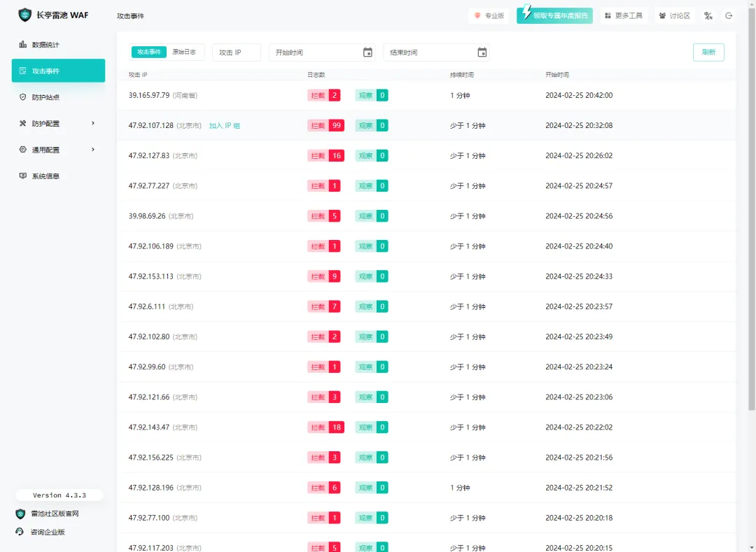The width and height of the screenshot is (756, 552).
Task: Open the 讨论区 header item
Action: [674, 15]
